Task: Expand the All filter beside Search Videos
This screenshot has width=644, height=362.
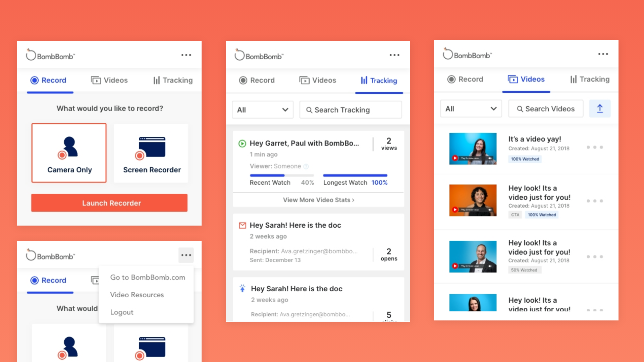Action: click(x=471, y=109)
